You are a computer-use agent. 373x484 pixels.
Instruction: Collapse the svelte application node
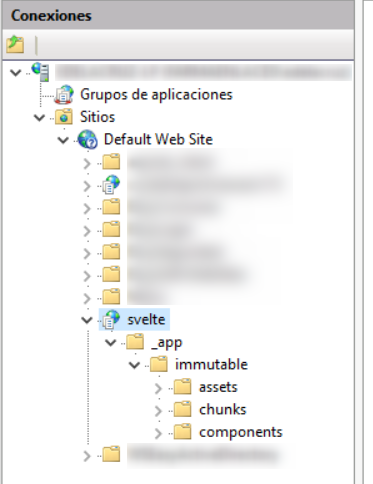pos(87,320)
